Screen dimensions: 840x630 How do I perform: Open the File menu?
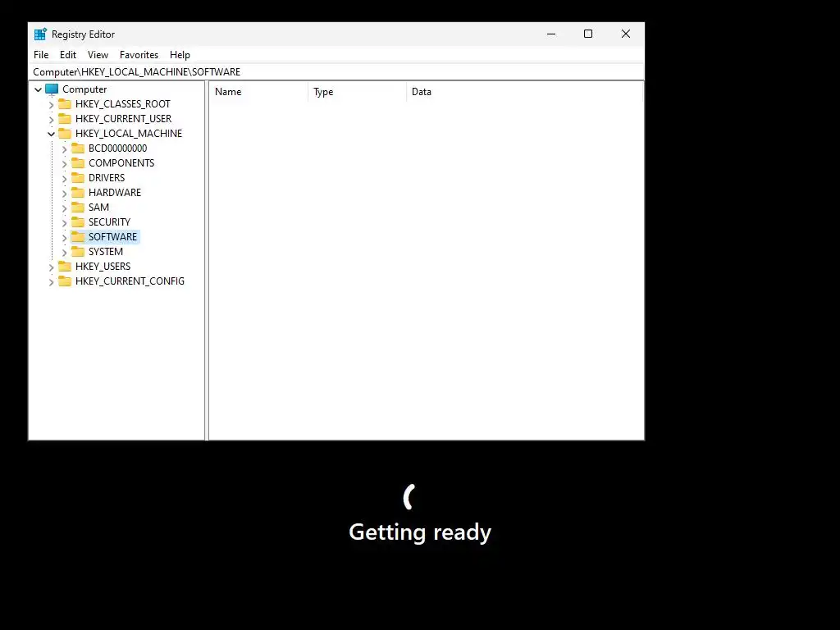41,55
